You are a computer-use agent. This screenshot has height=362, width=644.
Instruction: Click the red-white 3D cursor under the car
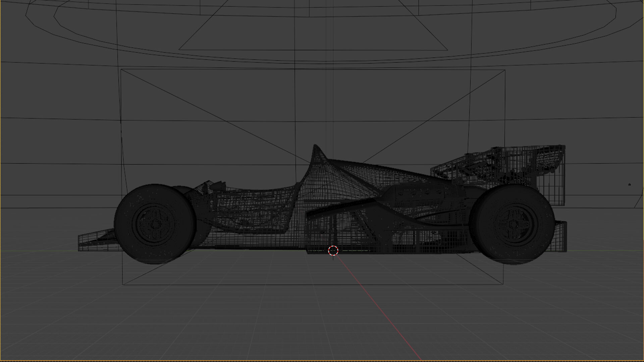coord(333,250)
